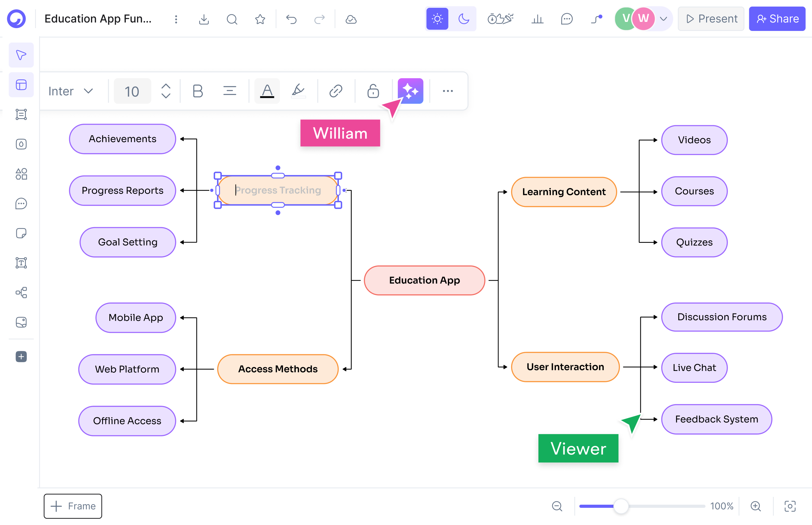Select the frame tool in left sidebar
Image resolution: width=812 pixels, height=525 pixels.
(21, 115)
